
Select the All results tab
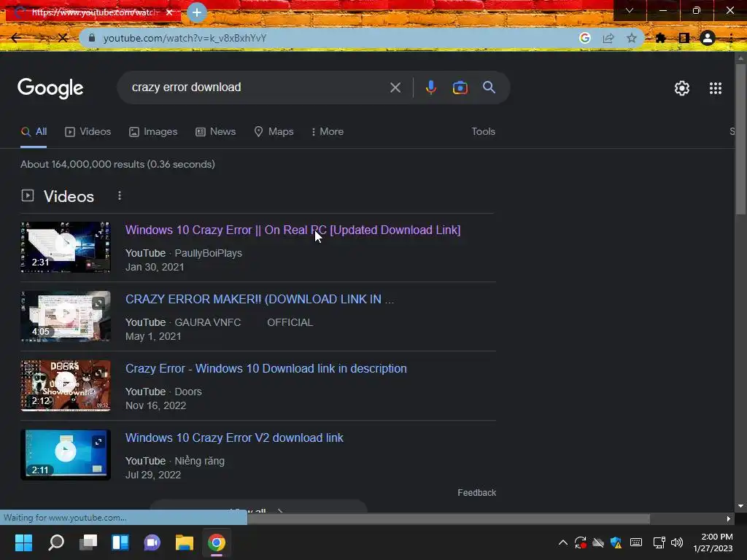[34, 132]
